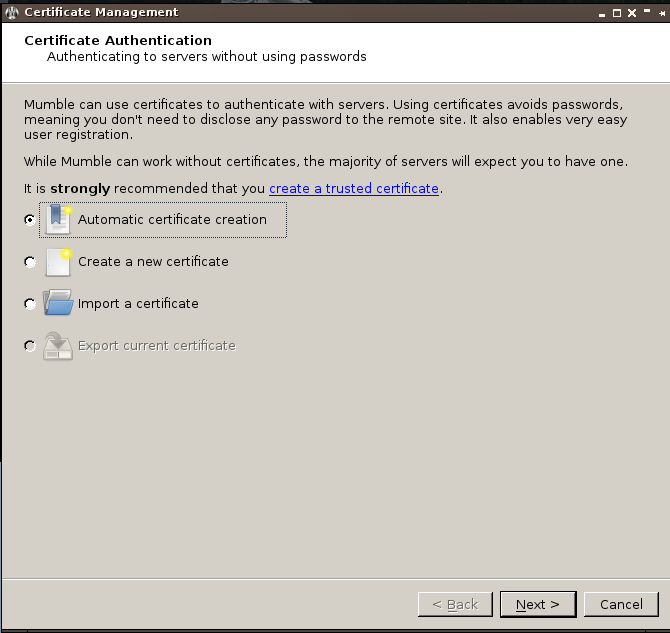The height and width of the screenshot is (633, 670).
Task: Click the Certificate Authentication heading
Action: tap(118, 41)
